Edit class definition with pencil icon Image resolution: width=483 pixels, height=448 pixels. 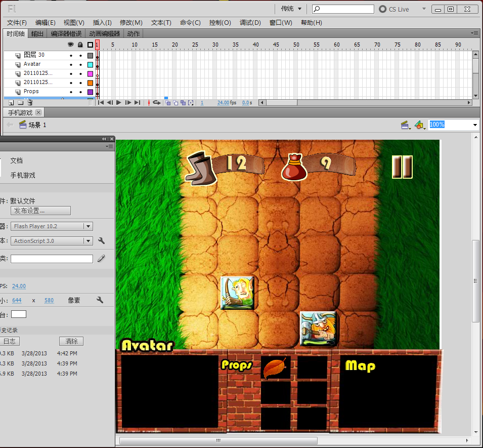pyautogui.click(x=101, y=259)
